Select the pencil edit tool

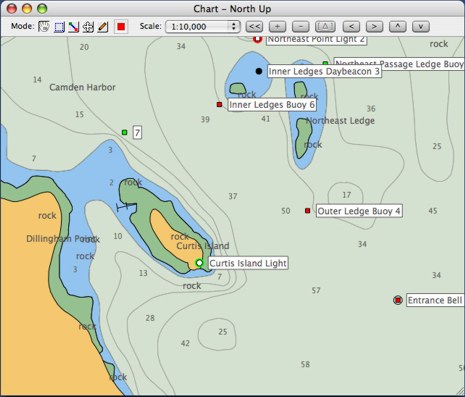pos(103,27)
